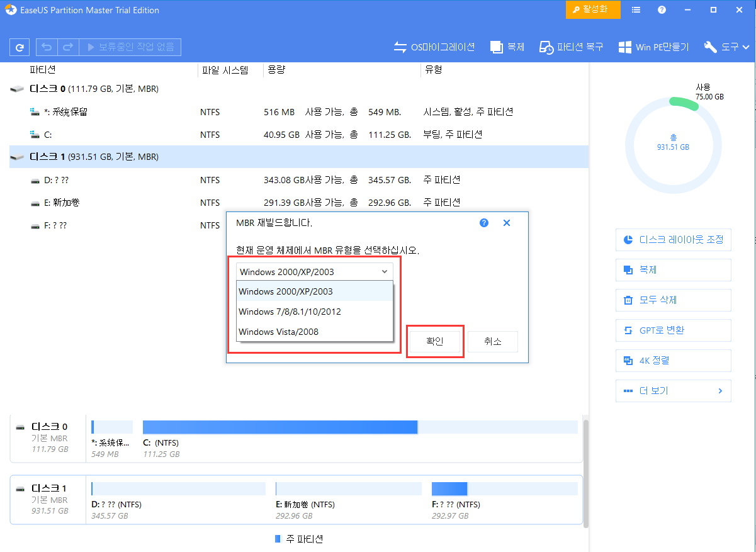Select drive E: 新加卷 partition

60,202
